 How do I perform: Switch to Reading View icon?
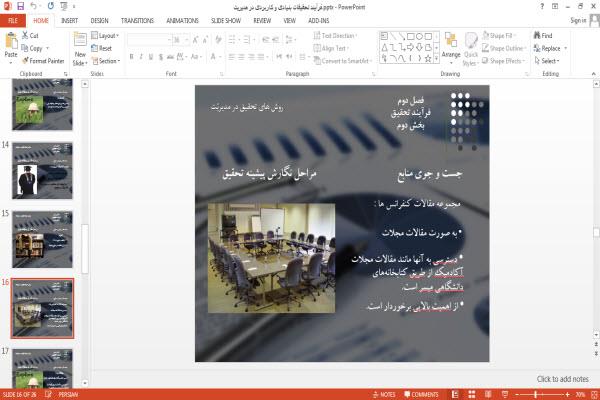click(x=488, y=395)
